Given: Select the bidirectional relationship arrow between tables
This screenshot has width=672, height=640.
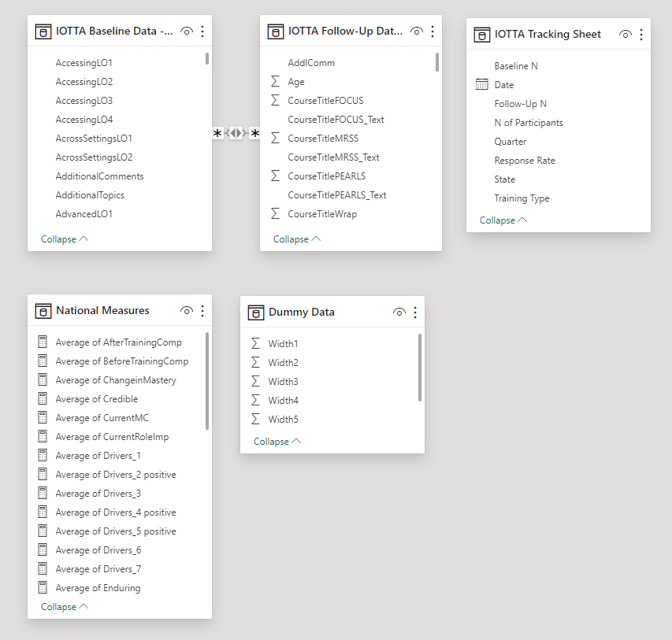Looking at the screenshot, I should click(x=236, y=133).
